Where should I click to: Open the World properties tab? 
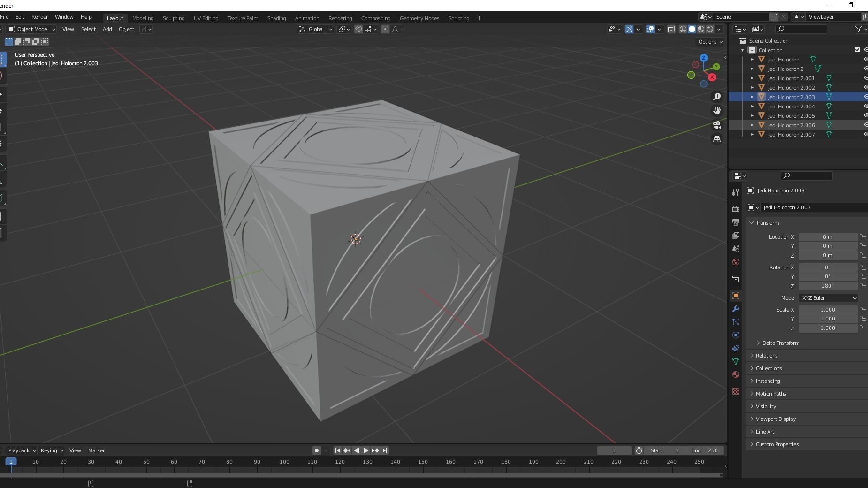click(736, 262)
